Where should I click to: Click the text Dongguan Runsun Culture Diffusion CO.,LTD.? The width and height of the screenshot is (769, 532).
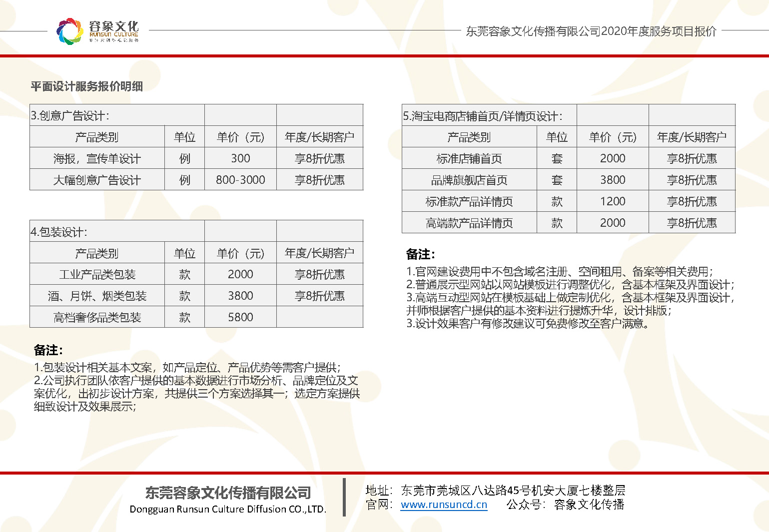pyautogui.click(x=228, y=510)
